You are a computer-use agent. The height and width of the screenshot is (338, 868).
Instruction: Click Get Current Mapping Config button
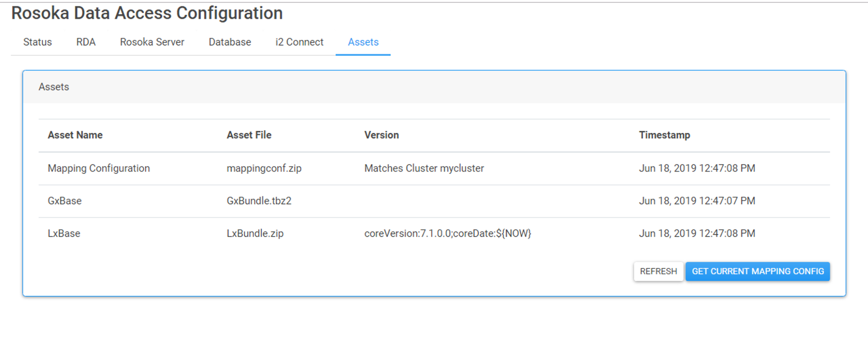click(x=758, y=271)
